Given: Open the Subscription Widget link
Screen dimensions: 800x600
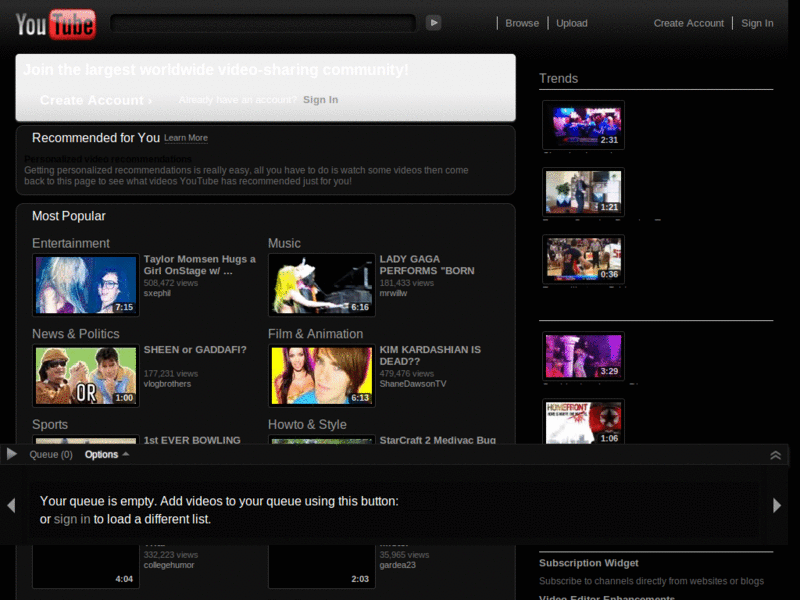Looking at the screenshot, I should (x=588, y=563).
